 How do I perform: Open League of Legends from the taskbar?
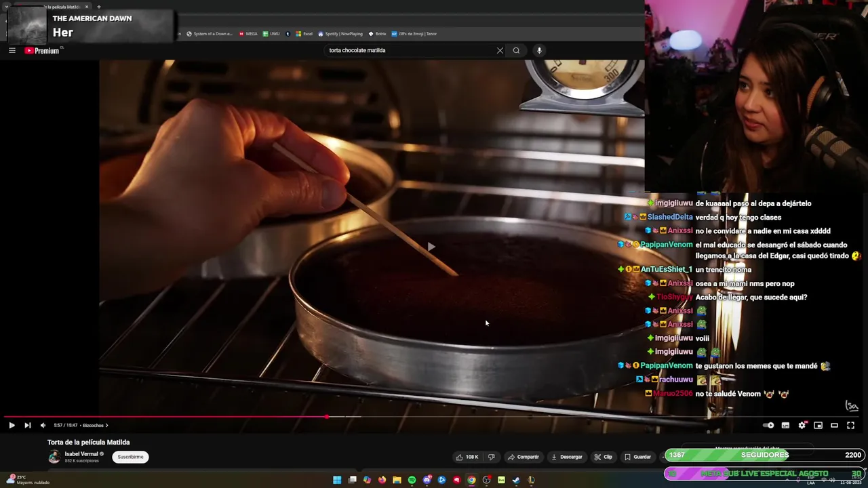tap(531, 480)
